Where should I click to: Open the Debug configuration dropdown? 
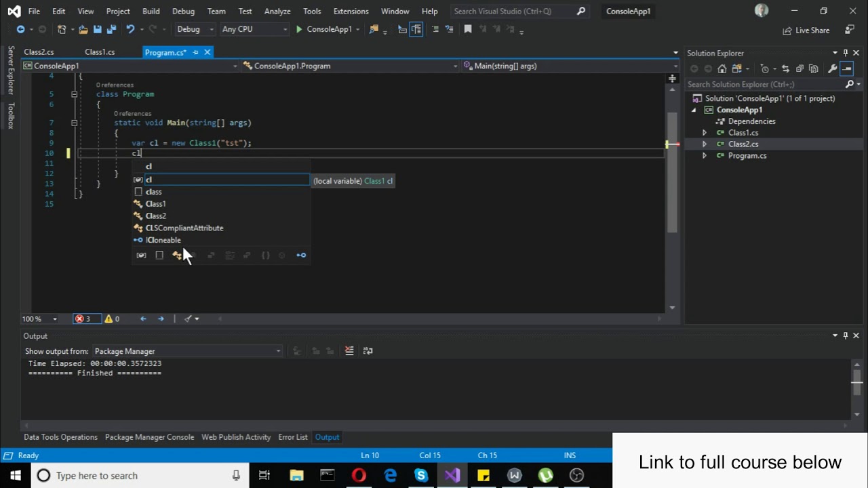tap(195, 30)
